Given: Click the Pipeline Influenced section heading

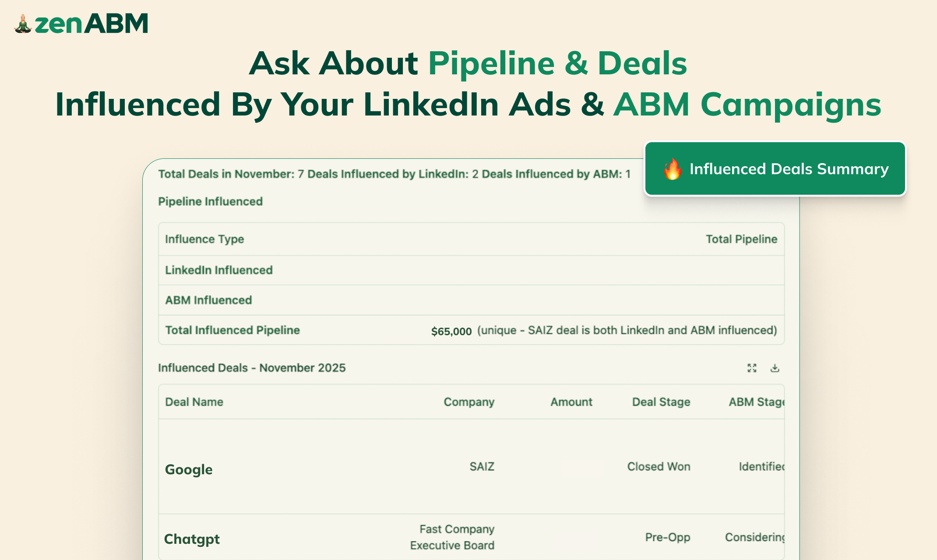Looking at the screenshot, I should click(x=210, y=201).
